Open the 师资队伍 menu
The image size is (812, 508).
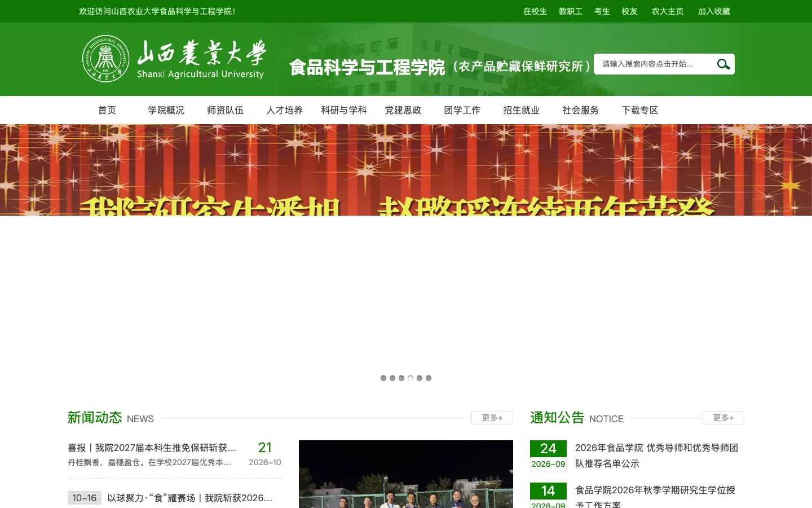point(226,110)
